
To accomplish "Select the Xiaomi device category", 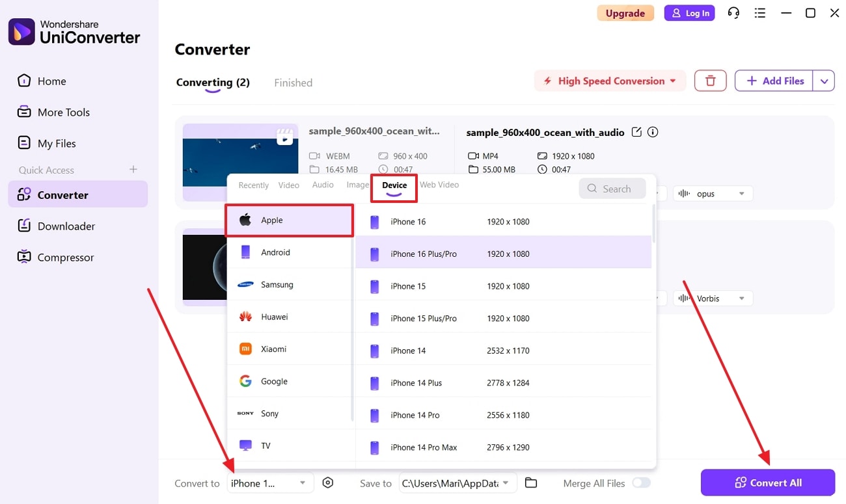I will tap(289, 349).
